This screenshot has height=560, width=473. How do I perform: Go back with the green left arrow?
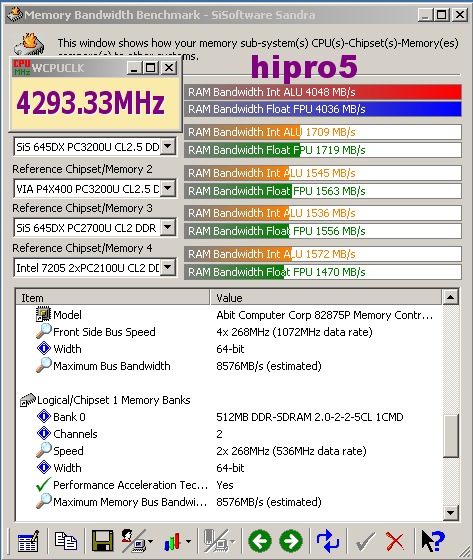[x=260, y=541]
